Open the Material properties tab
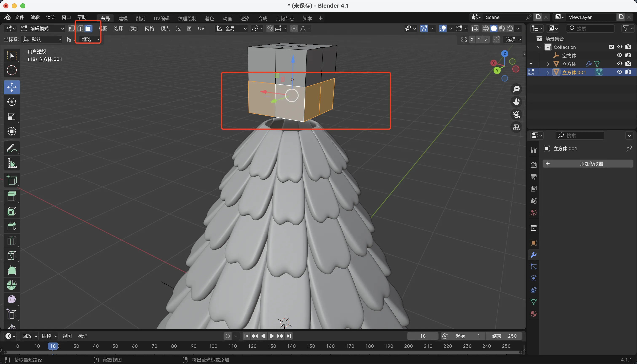 coord(534,313)
